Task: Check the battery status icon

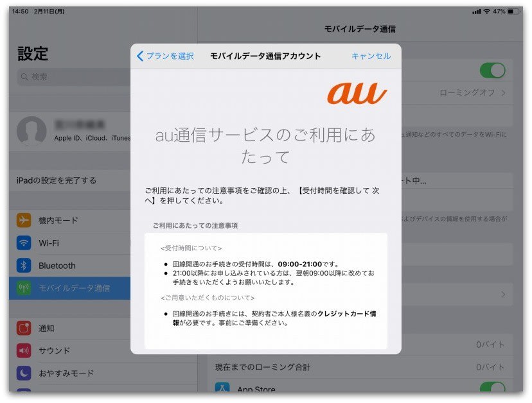Action: [x=513, y=12]
